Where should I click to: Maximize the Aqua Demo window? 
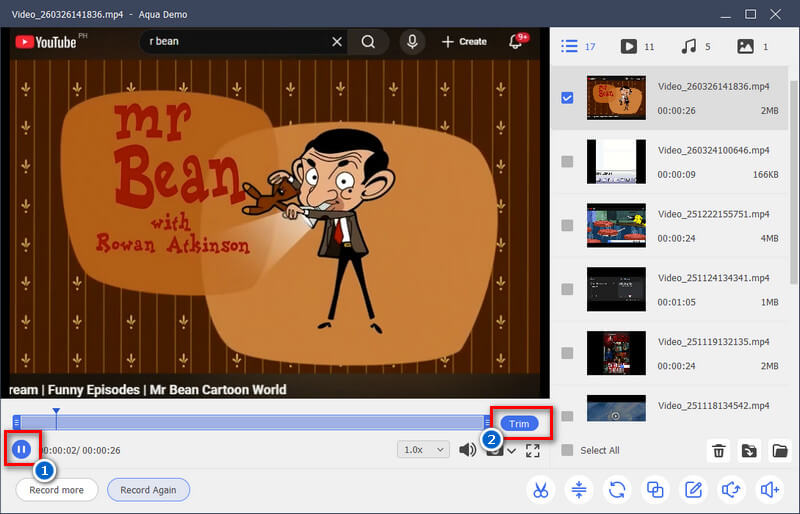click(751, 14)
